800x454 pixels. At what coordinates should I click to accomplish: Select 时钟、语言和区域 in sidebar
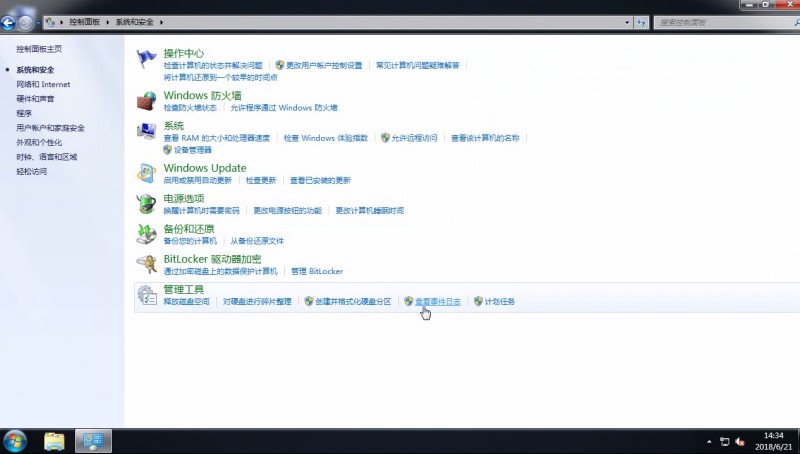pos(46,157)
